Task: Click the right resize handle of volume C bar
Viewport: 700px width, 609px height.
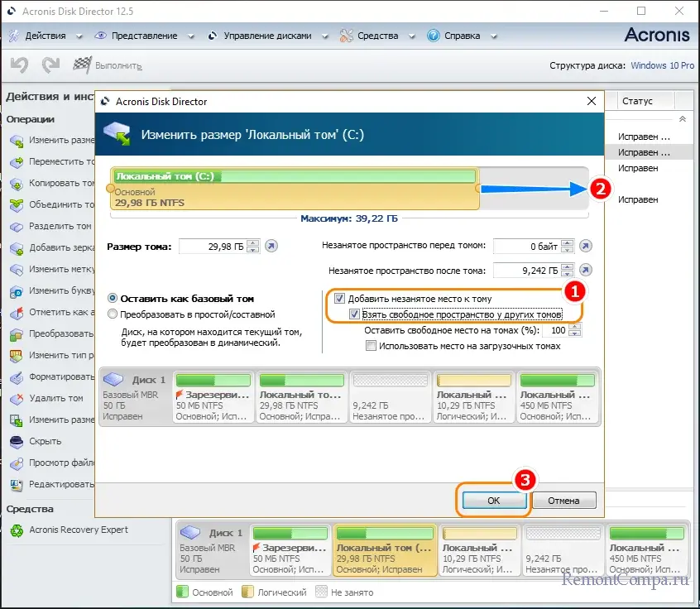Action: tap(478, 189)
